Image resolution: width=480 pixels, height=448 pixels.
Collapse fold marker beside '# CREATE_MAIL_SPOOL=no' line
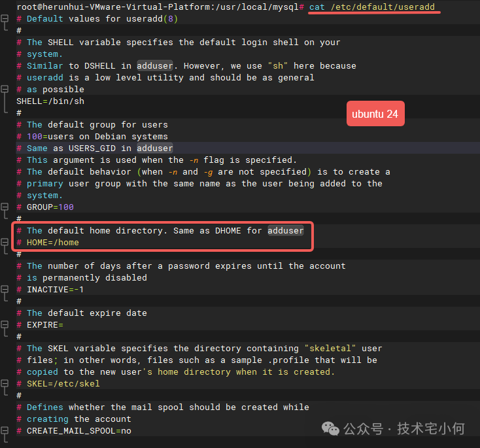tap(5, 431)
